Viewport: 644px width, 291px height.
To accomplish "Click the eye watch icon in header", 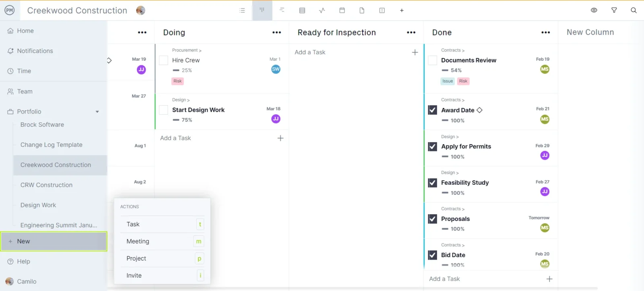I will (x=594, y=10).
